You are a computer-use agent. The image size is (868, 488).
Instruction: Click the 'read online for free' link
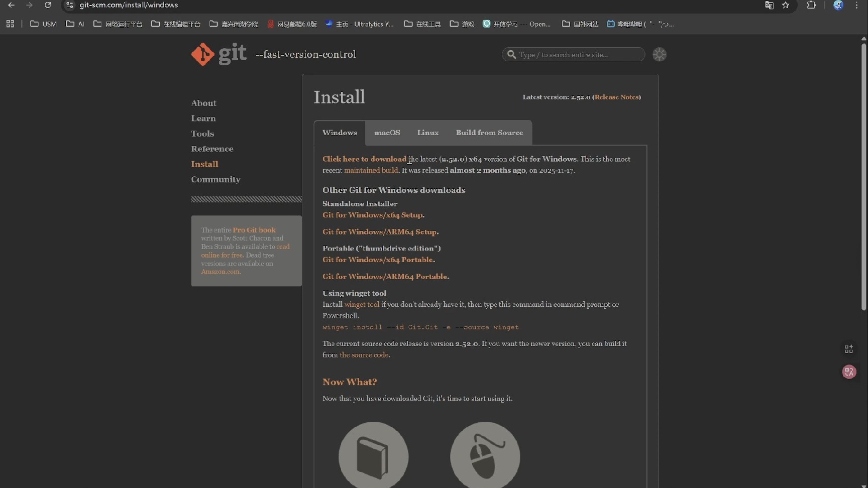(x=245, y=251)
